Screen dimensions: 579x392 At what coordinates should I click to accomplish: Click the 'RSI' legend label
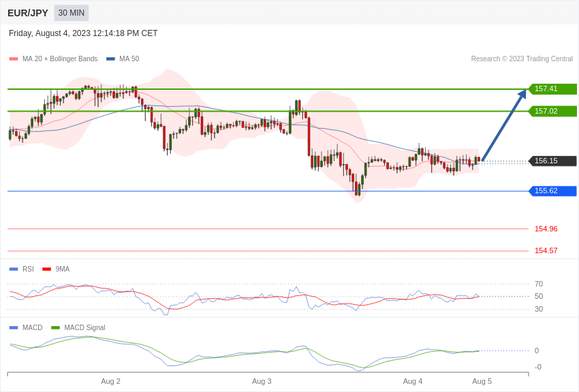(28, 269)
